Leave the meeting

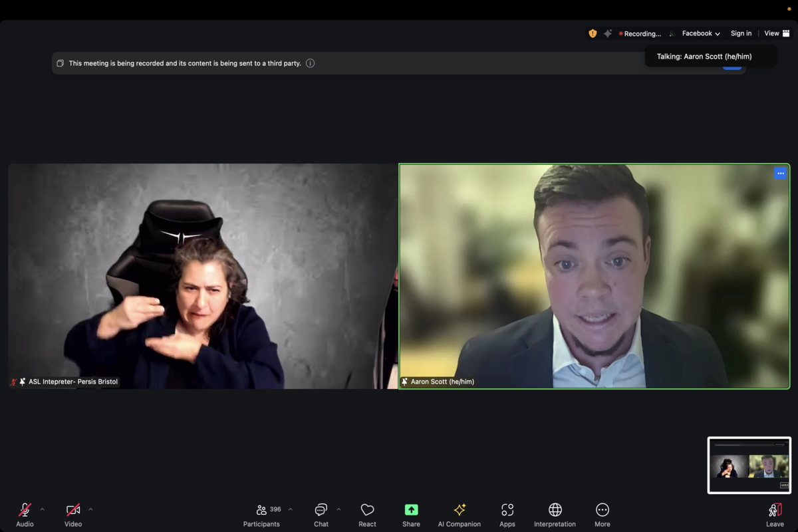(x=775, y=515)
